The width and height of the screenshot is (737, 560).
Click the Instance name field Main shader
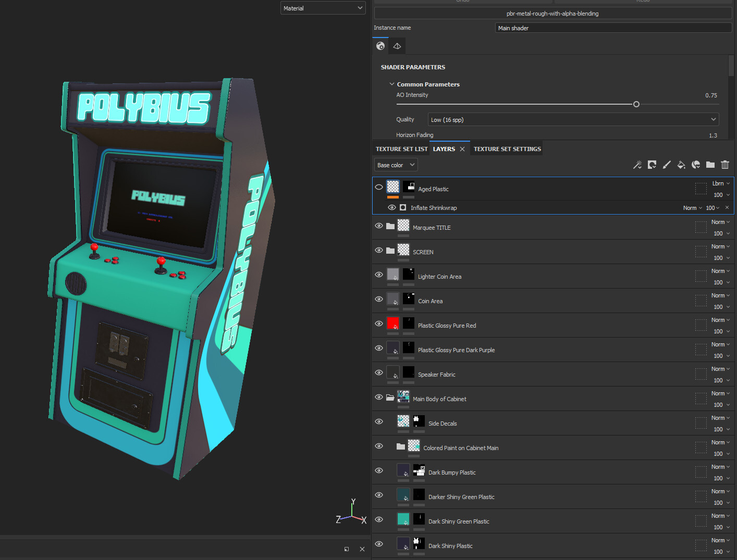click(x=613, y=28)
